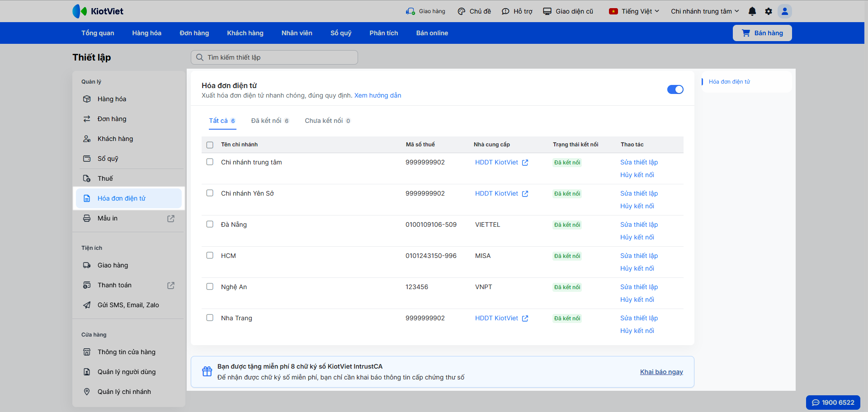This screenshot has width=868, height=412.
Task: Click the gift icon in promotion banner
Action: [207, 371]
